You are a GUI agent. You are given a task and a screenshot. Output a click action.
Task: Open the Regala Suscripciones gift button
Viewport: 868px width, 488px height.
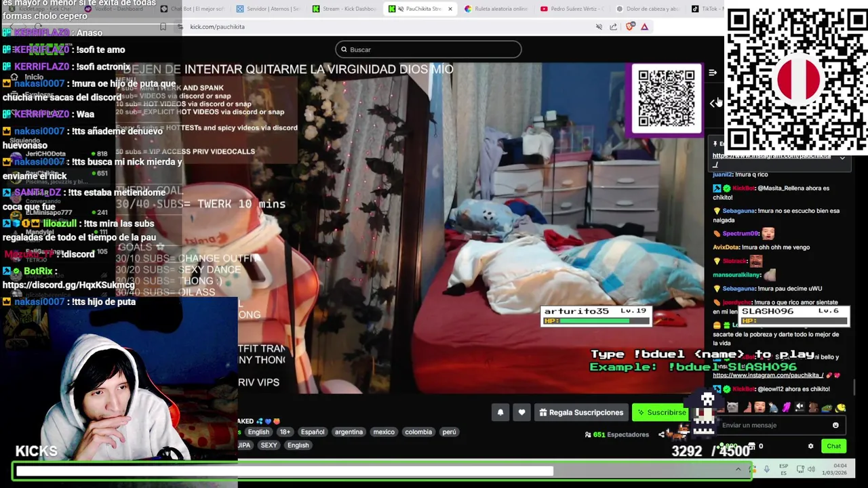(x=581, y=412)
